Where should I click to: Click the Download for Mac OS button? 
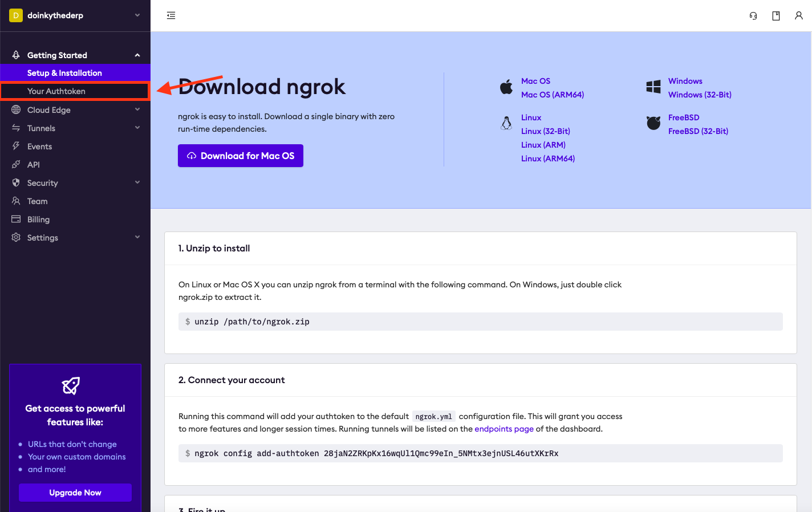pos(241,156)
